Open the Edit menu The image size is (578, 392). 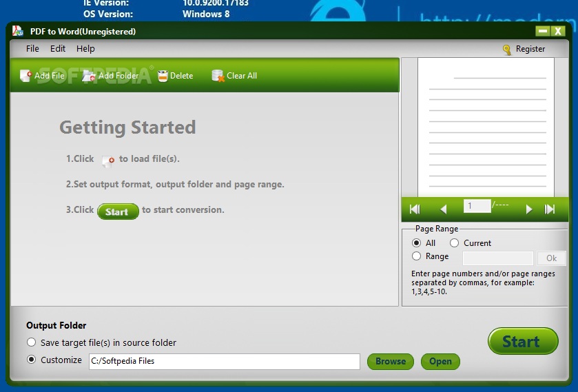point(58,49)
